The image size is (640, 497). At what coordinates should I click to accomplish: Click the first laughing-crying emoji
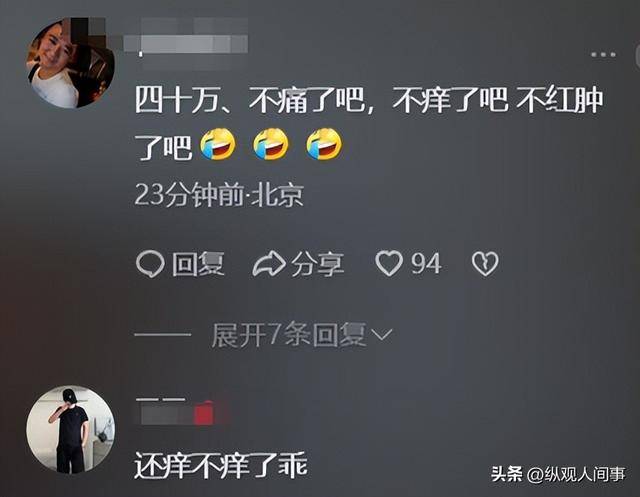point(218,144)
